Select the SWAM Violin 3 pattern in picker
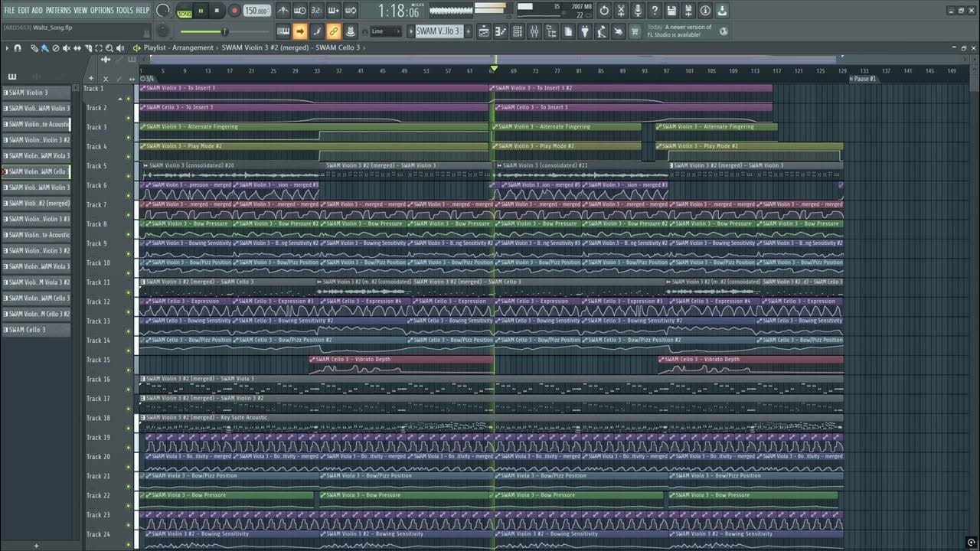The width and height of the screenshot is (980, 551). 36,93
